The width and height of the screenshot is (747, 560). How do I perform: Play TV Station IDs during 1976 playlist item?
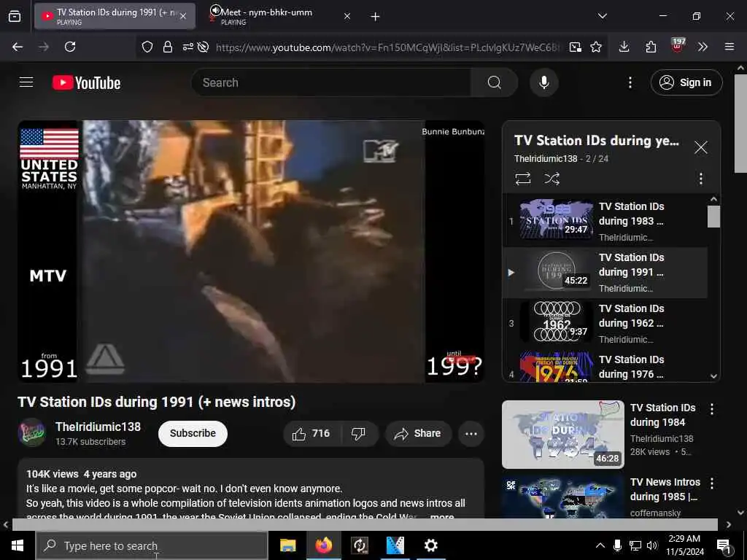pyautogui.click(x=605, y=366)
